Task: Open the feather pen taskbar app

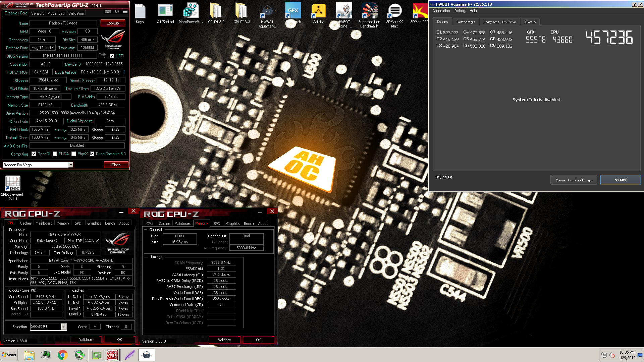Action: tap(129, 355)
